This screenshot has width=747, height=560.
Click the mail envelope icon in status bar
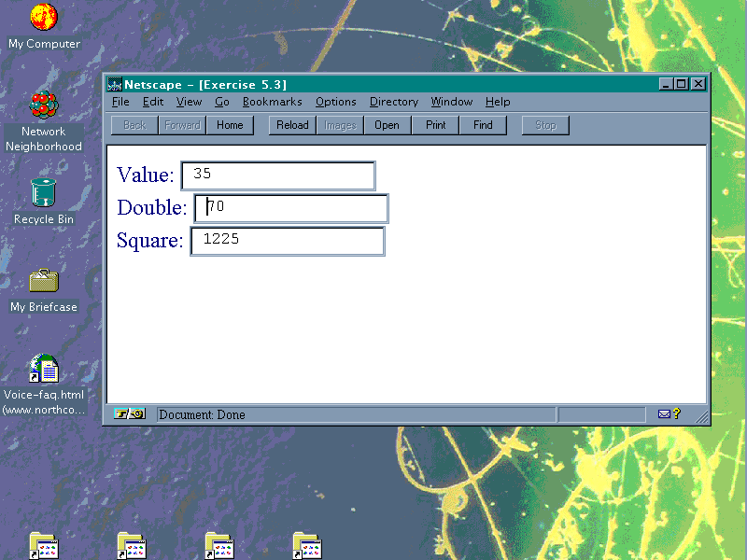tap(665, 414)
